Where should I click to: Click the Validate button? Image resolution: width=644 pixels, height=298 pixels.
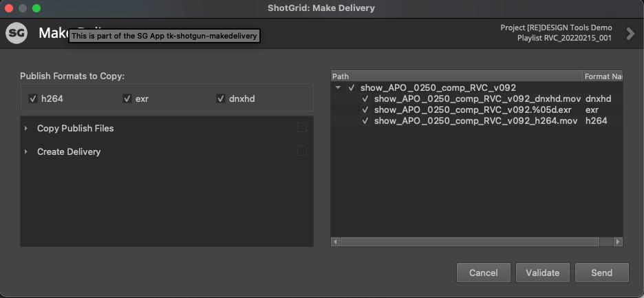pyautogui.click(x=543, y=273)
